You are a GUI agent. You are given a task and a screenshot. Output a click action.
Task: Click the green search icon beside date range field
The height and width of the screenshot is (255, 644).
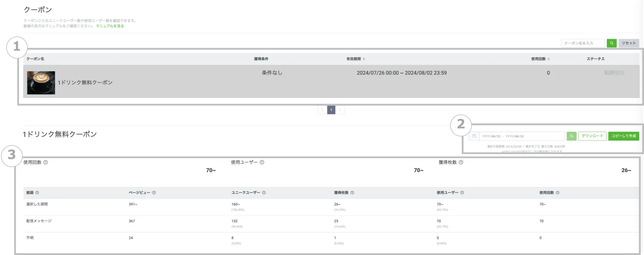[571, 136]
